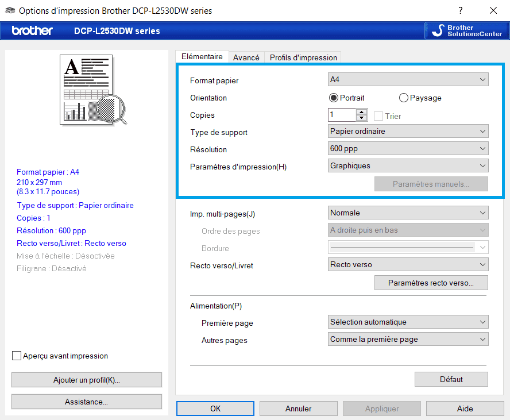510x420 pixels.
Task: Open the Recto verso/Livret dropdown
Action: [408, 264]
